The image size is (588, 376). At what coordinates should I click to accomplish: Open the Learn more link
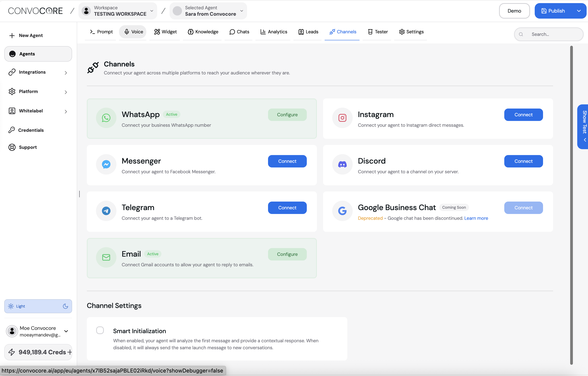click(x=476, y=218)
